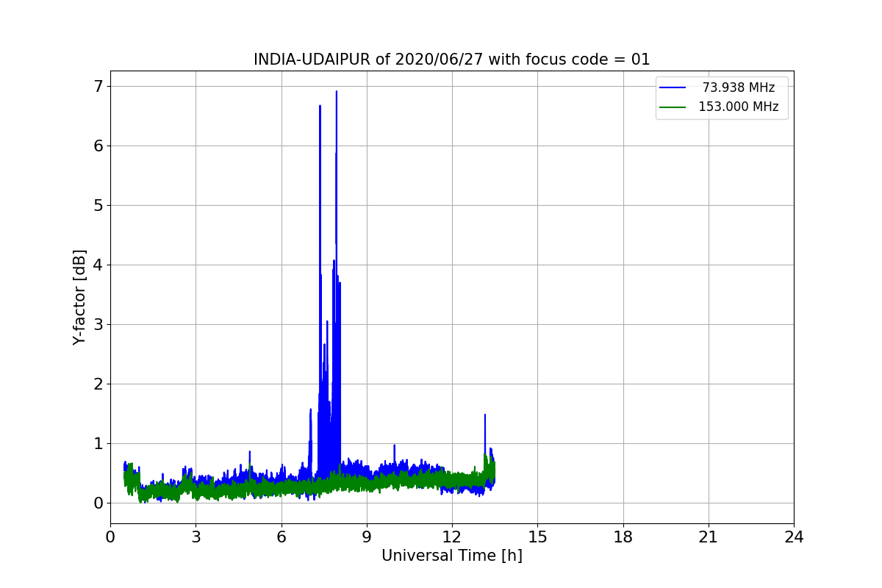
Task: Click the blue line sample in legend
Action: pos(673,87)
